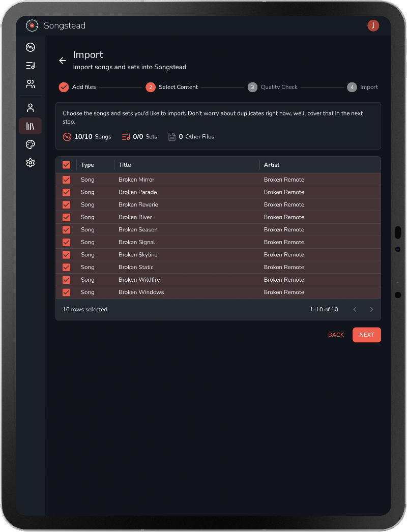
Task: Uncheck the Broken Season row
Action: click(x=66, y=230)
